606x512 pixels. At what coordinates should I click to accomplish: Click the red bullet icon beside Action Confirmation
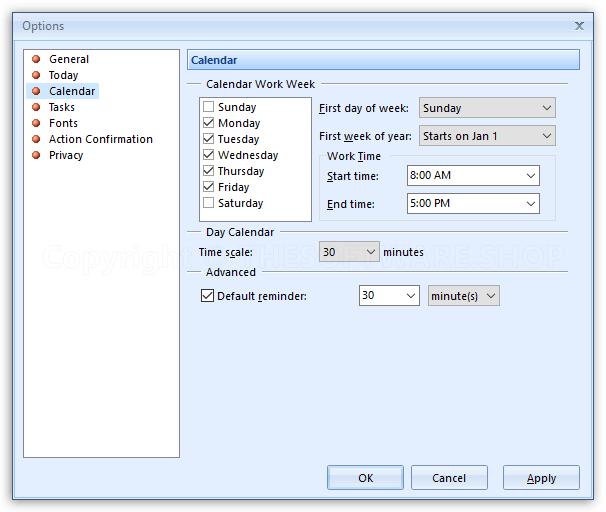[36, 139]
